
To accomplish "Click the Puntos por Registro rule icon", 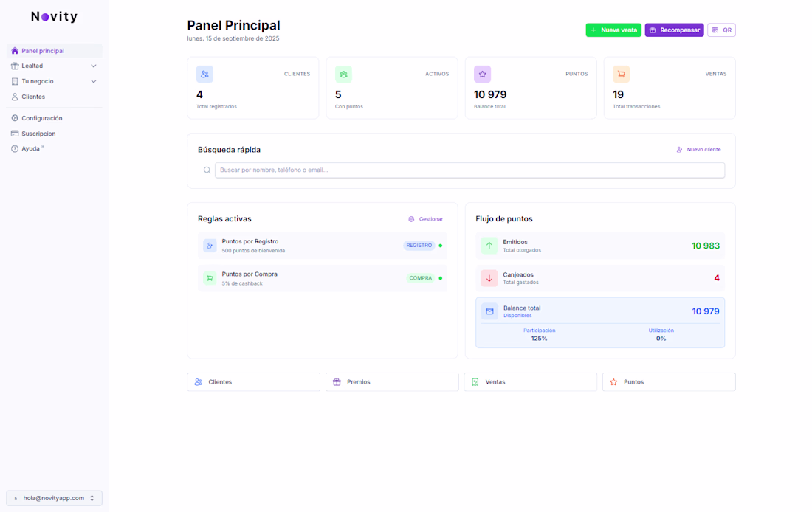I will click(210, 246).
